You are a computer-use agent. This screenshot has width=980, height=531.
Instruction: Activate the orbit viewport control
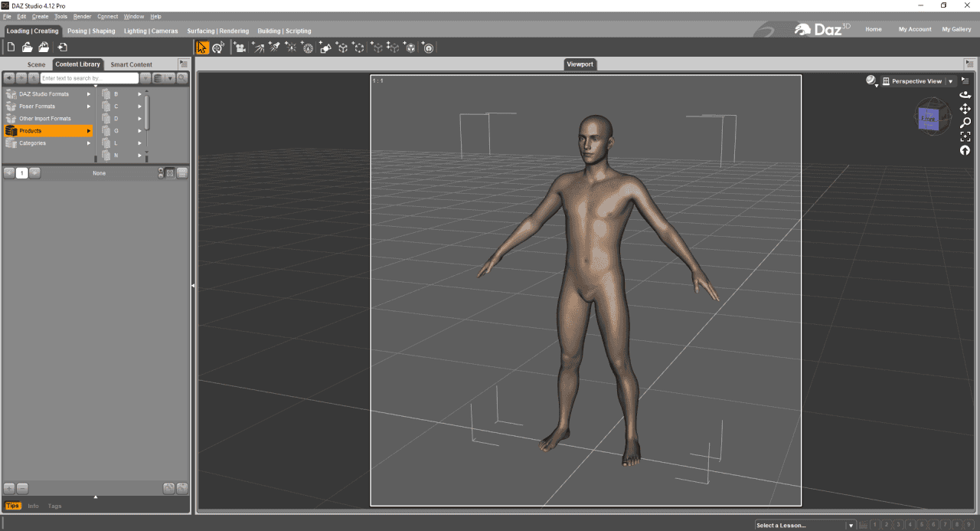[965, 95]
